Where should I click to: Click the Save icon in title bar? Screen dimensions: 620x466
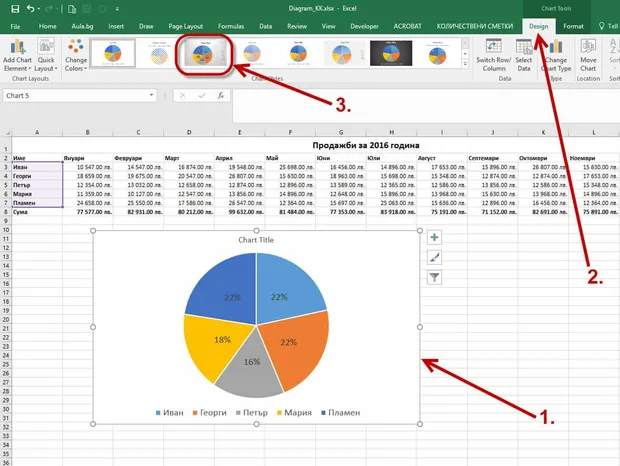[15, 9]
